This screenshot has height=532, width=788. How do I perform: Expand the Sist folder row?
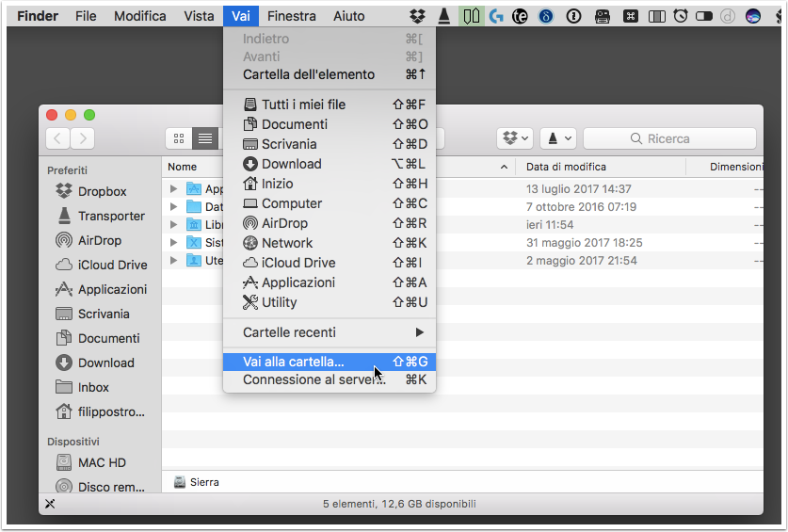pos(173,243)
